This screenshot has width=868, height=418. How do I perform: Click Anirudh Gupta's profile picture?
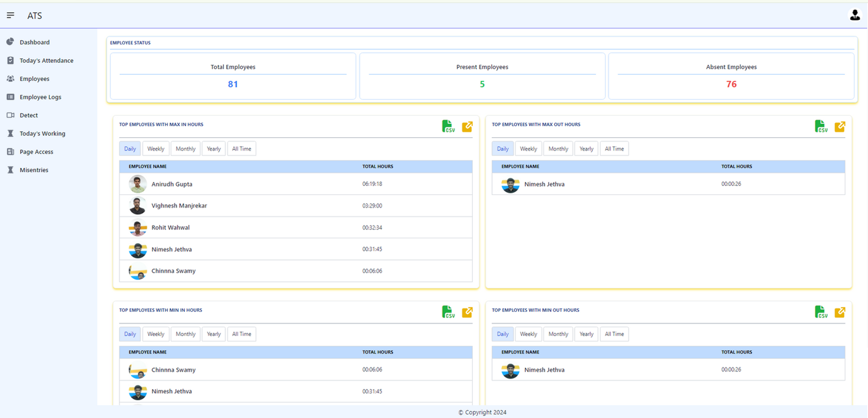click(137, 184)
